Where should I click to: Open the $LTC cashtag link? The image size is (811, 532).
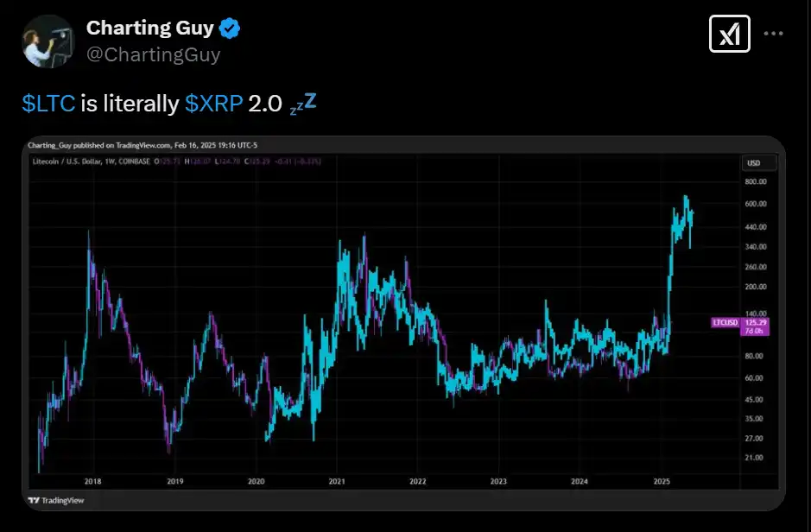(49, 104)
